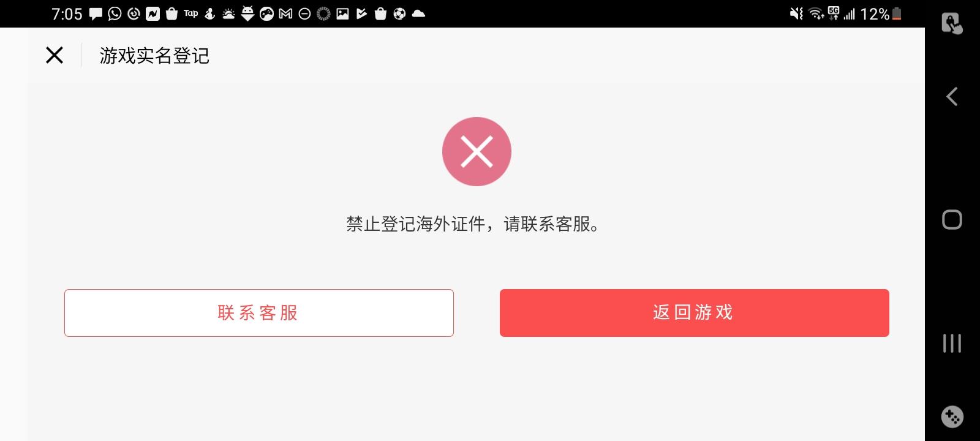This screenshot has width=980, height=441.
Task: Tap the game controller icon bottom-right
Action: 952,417
